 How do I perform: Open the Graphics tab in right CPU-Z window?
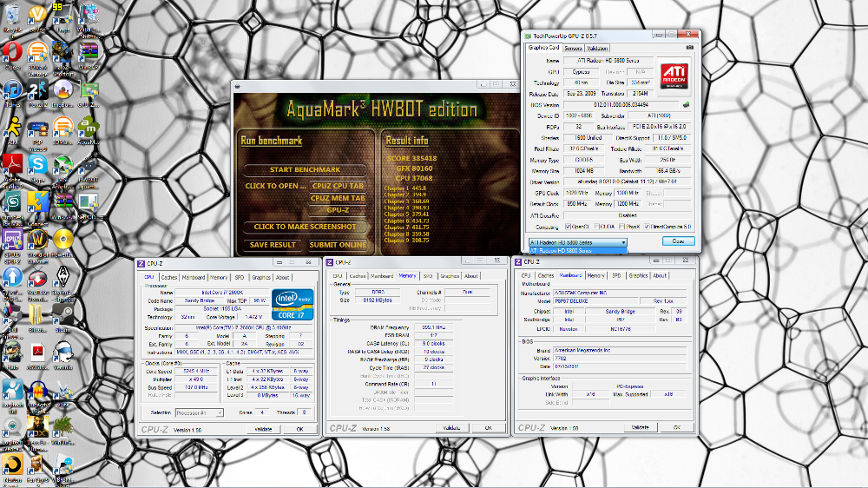[x=638, y=275]
